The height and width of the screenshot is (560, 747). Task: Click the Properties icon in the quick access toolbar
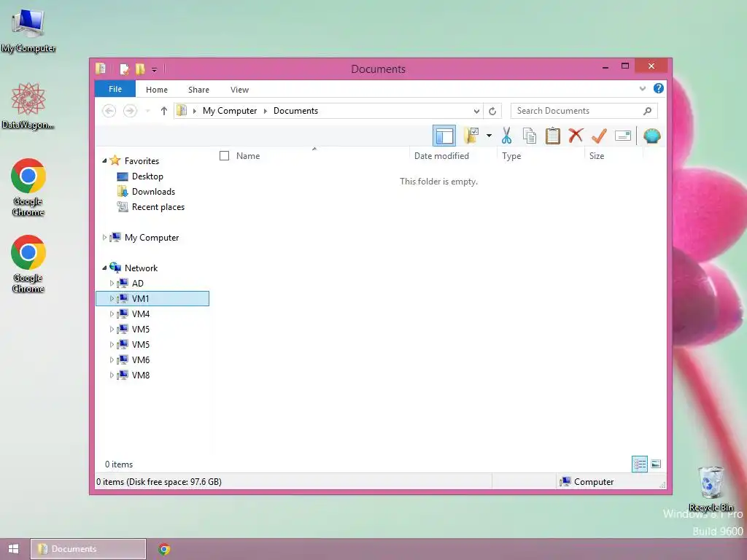click(x=124, y=69)
